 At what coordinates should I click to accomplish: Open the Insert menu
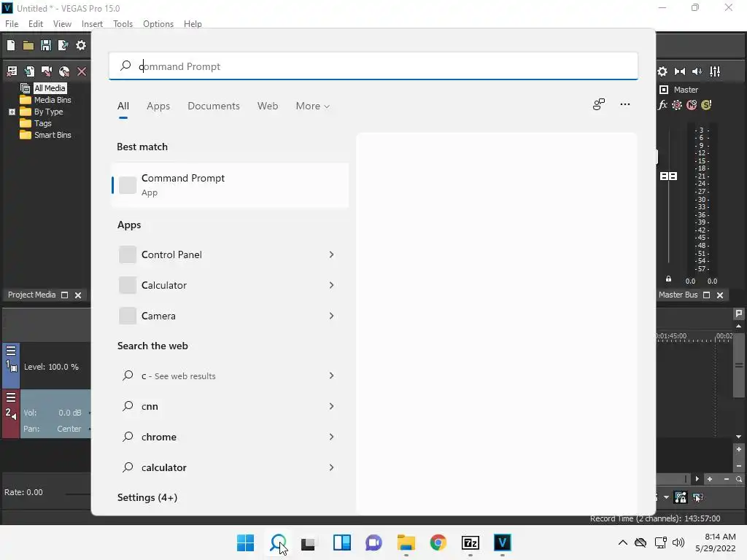(92, 24)
